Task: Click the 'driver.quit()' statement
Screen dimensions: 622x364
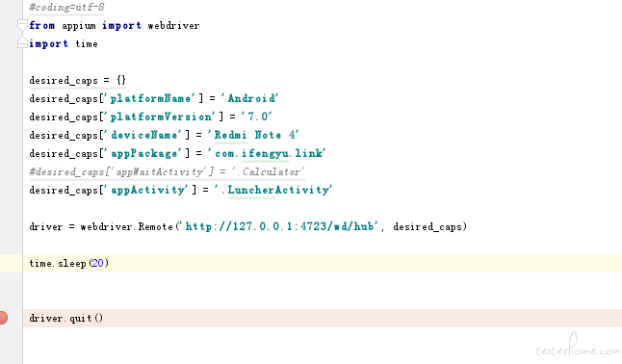Action: 65,319
